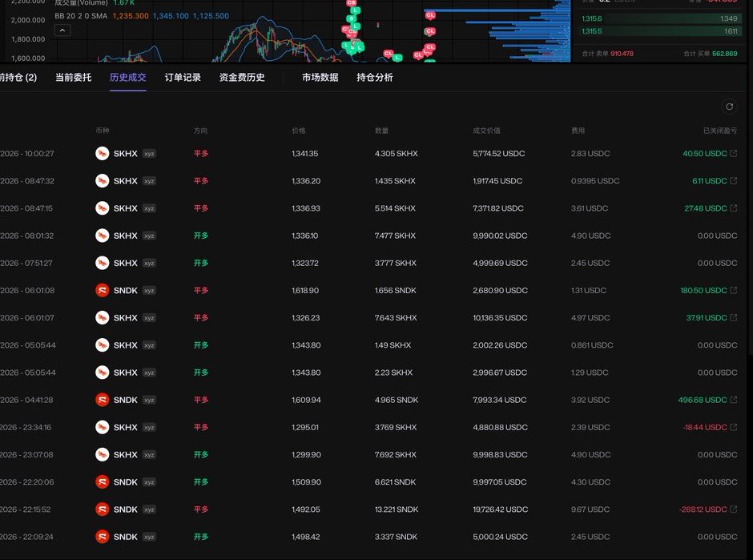Click value 10,136.35 USDC
This screenshot has height=560, width=753.
pyautogui.click(x=500, y=318)
